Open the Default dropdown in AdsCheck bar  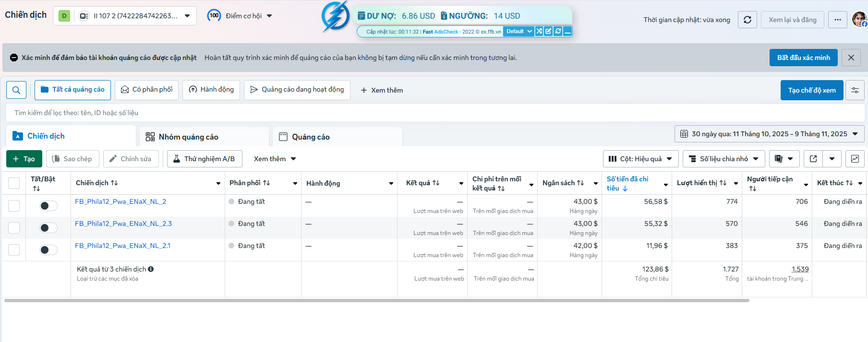[x=519, y=31]
